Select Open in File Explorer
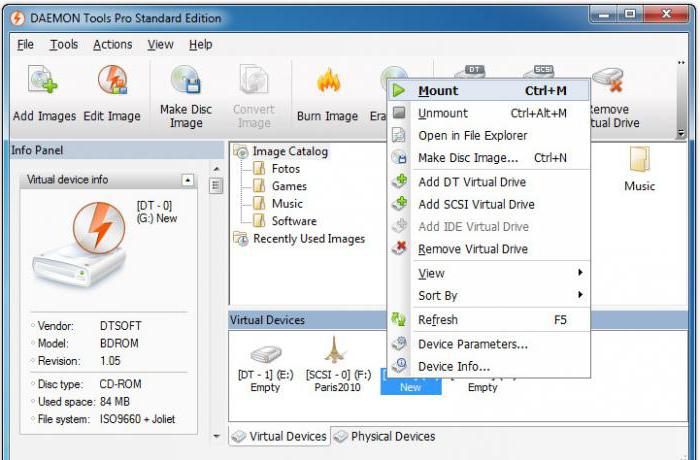700x460 pixels. pyautogui.click(x=489, y=135)
